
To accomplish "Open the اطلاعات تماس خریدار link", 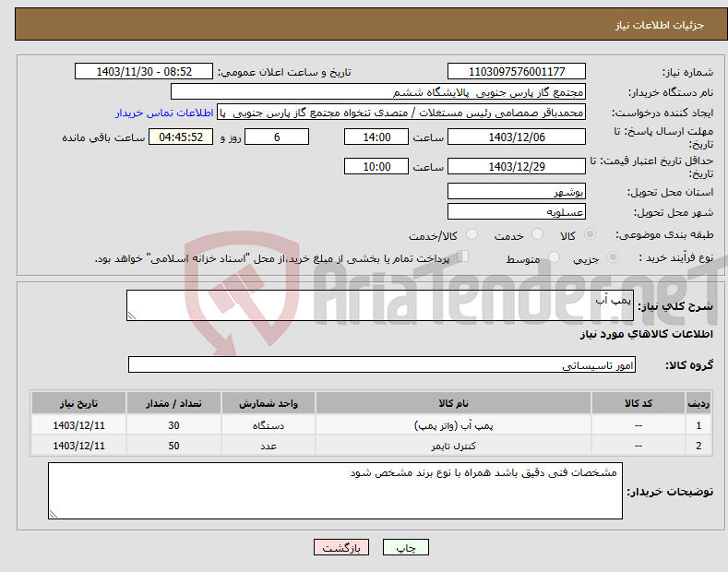I will pos(164,113).
